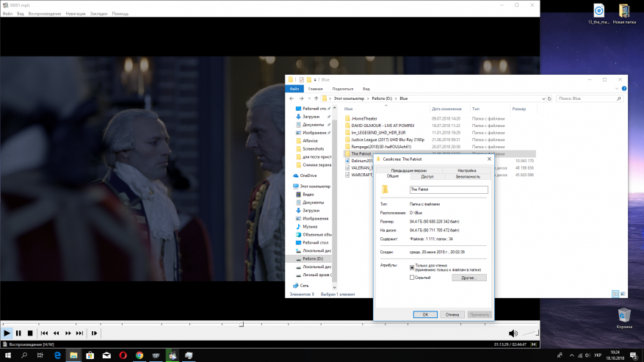Click the Play button in media player
Viewport: 644px width, 362px height.
click(x=7, y=333)
